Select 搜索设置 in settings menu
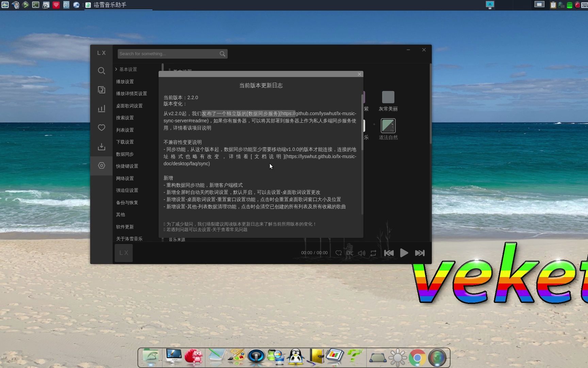The width and height of the screenshot is (588, 368). (x=125, y=118)
